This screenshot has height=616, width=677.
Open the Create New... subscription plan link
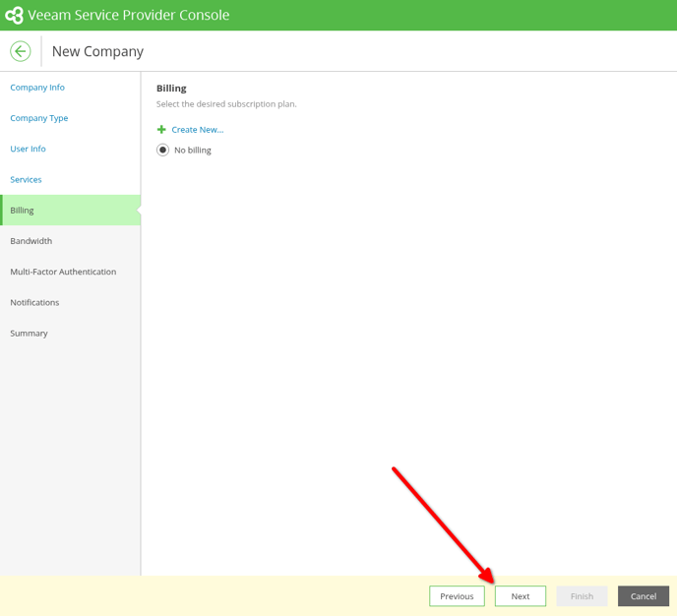click(198, 130)
